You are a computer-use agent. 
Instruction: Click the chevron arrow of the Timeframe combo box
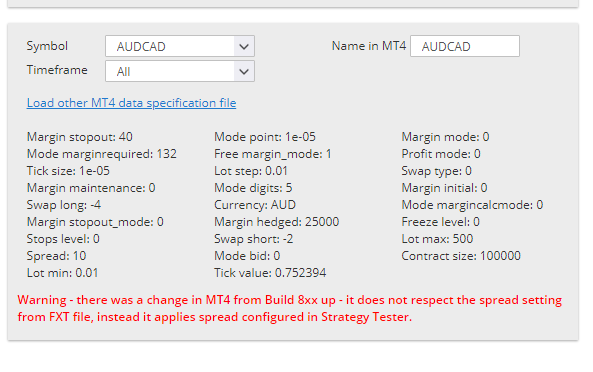(x=244, y=71)
